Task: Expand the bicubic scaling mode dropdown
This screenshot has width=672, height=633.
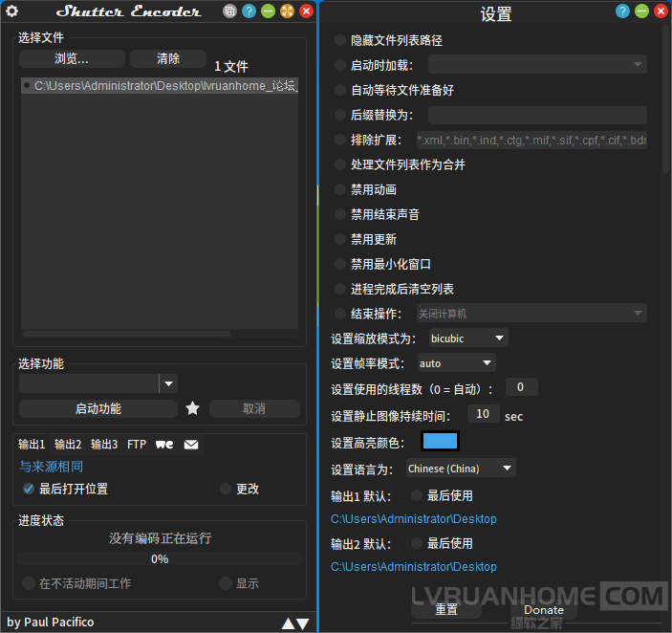Action: (x=467, y=338)
